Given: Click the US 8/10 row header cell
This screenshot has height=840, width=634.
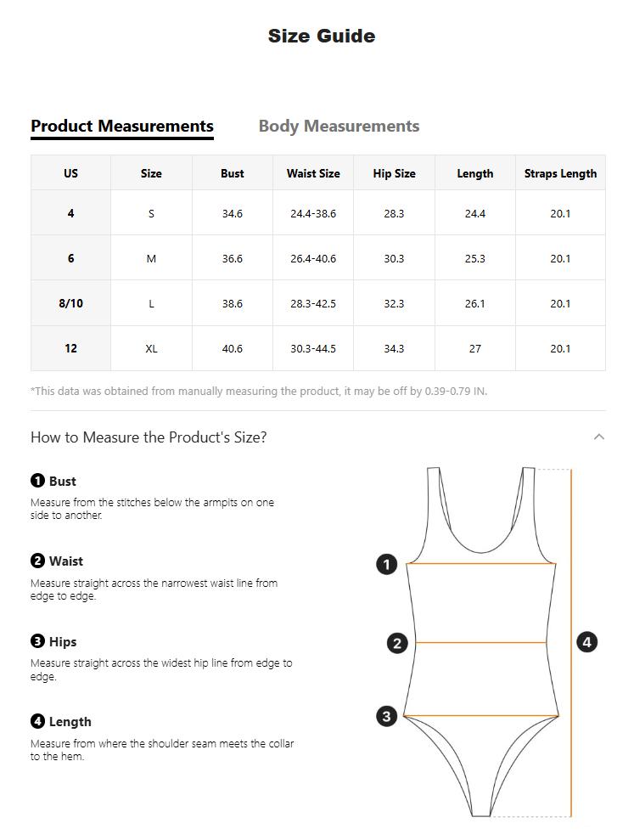Looking at the screenshot, I should (x=70, y=303).
